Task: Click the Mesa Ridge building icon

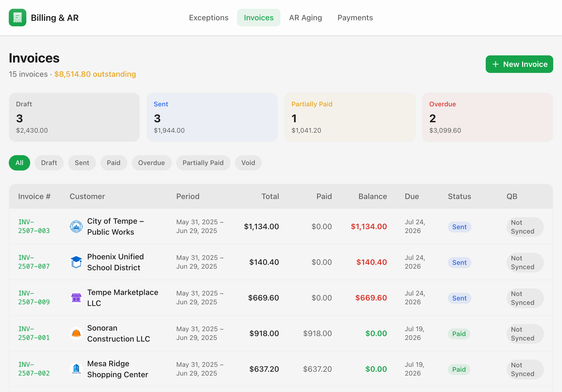Action: pyautogui.click(x=76, y=369)
